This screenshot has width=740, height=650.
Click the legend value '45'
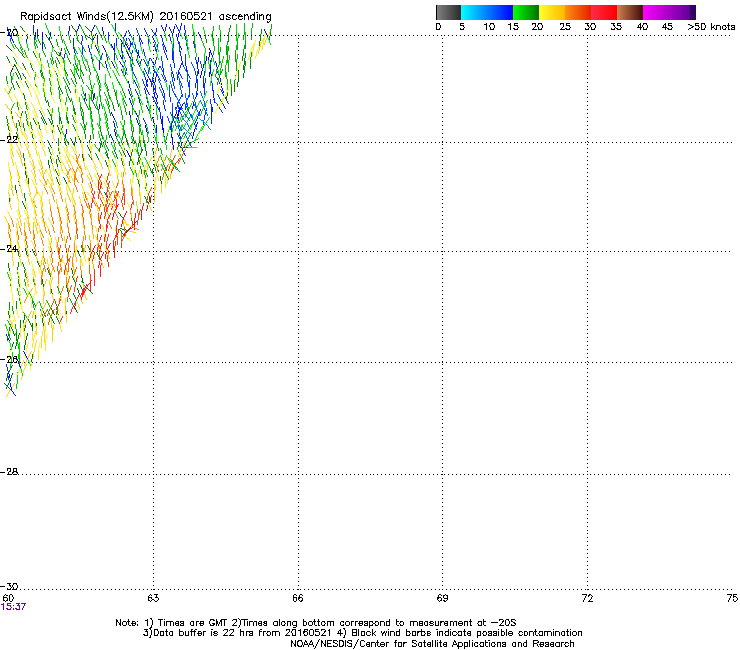667,27
